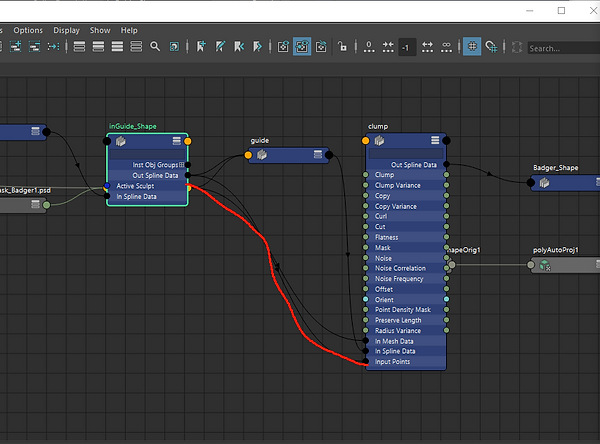Toggle view mode menu on inGuide_Shape node
Image resolution: width=600 pixels, height=444 pixels.
[x=176, y=141]
